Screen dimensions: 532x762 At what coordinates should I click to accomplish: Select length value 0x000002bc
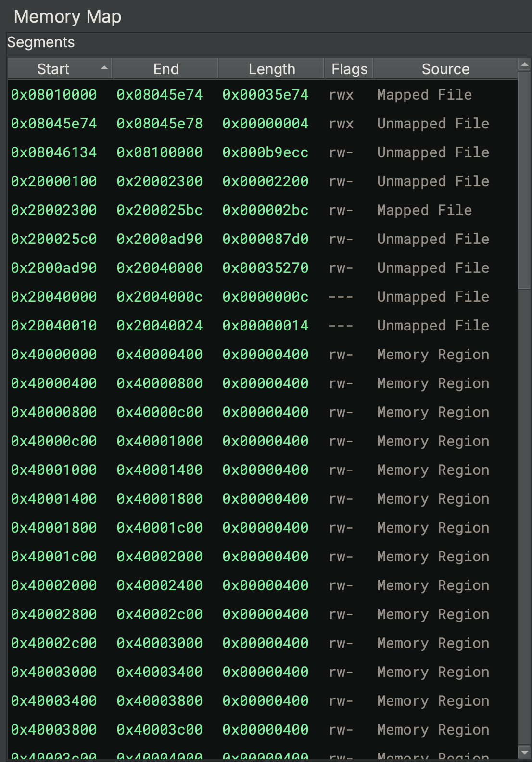[266, 210]
